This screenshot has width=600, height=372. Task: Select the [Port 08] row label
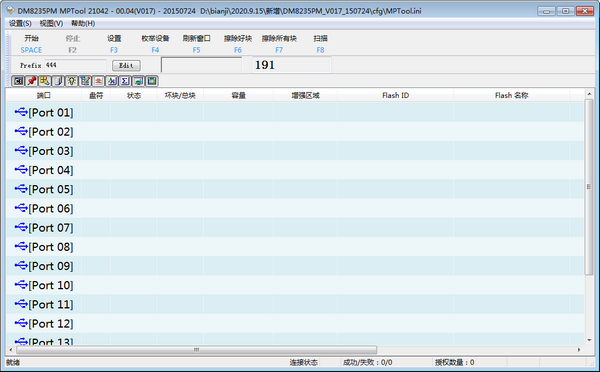pyautogui.click(x=51, y=247)
